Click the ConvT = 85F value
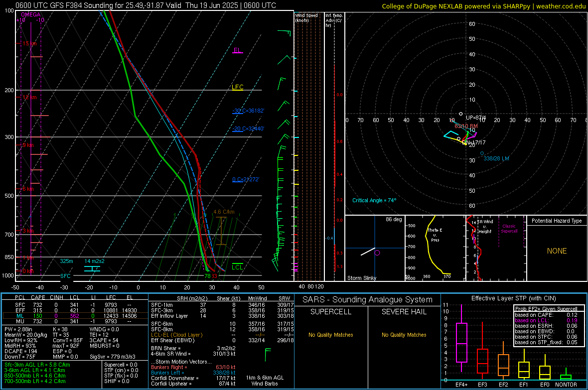 pos(67,340)
